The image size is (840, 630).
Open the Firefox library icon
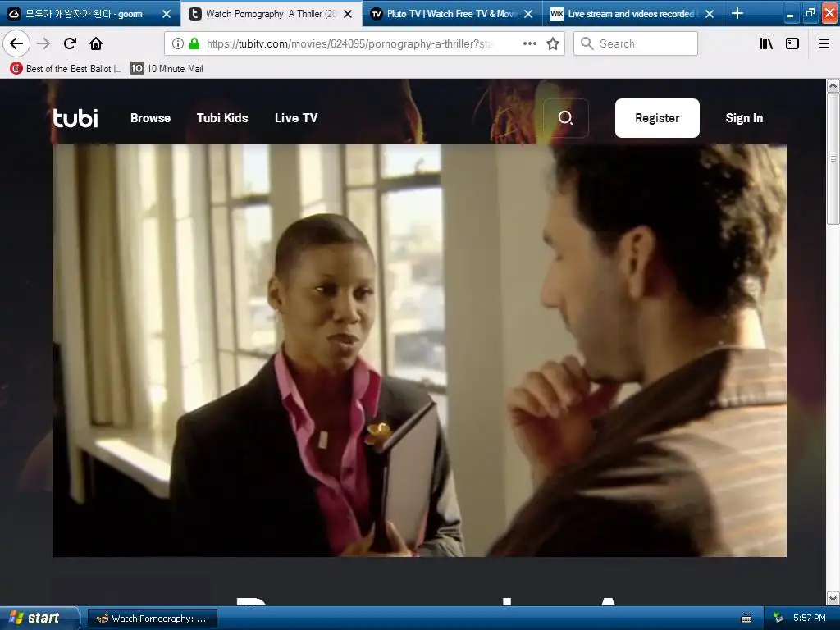766,43
